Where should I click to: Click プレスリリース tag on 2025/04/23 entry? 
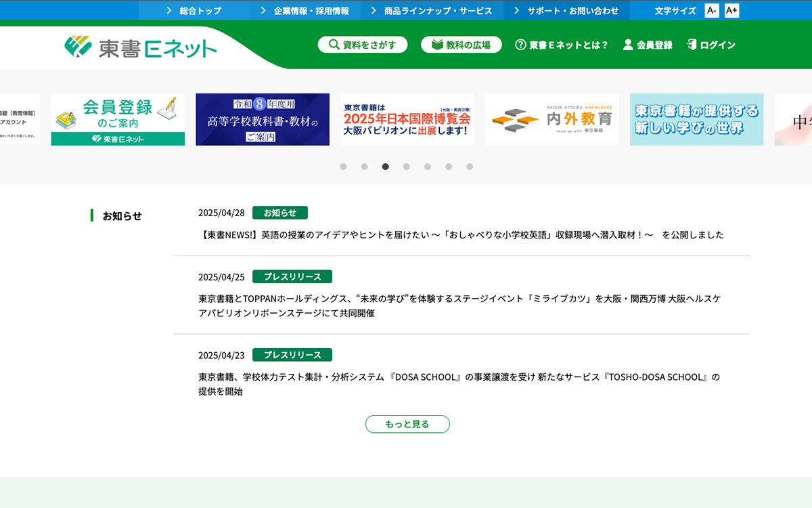292,355
